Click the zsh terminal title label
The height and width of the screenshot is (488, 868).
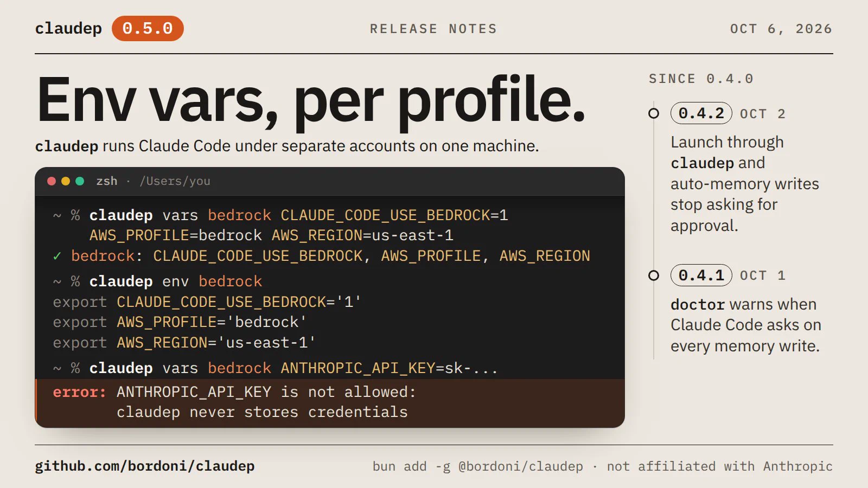click(x=107, y=181)
